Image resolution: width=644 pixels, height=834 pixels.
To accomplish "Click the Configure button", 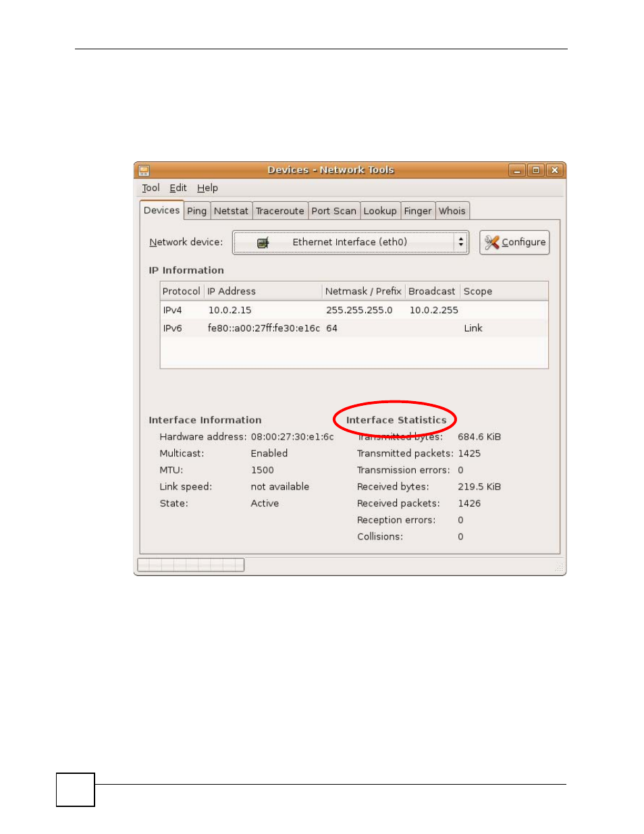I will coord(514,242).
